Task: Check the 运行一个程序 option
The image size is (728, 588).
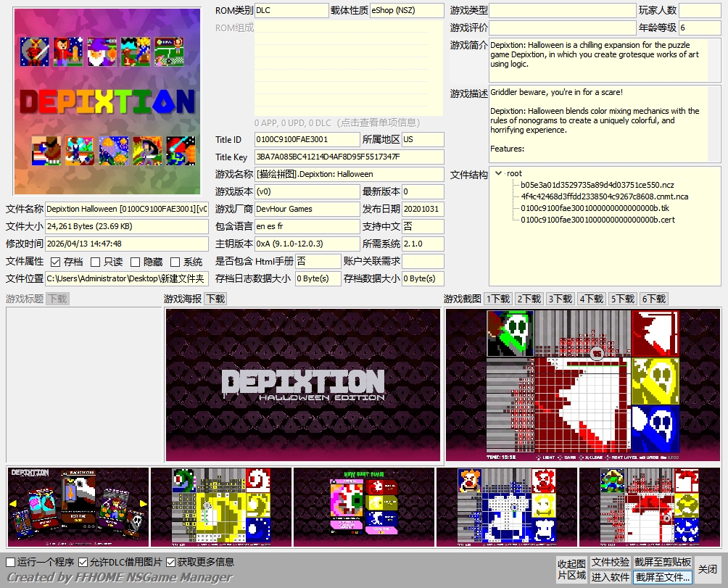Action: click(x=11, y=562)
